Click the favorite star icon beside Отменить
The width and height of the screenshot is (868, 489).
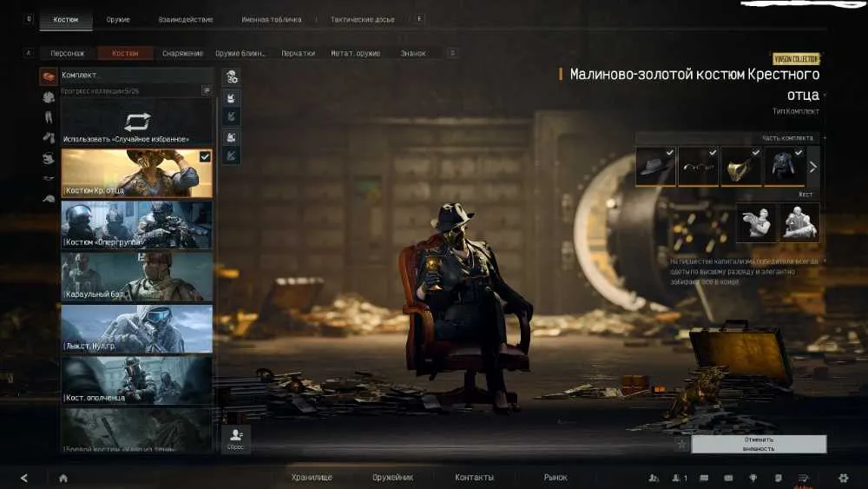coord(682,444)
